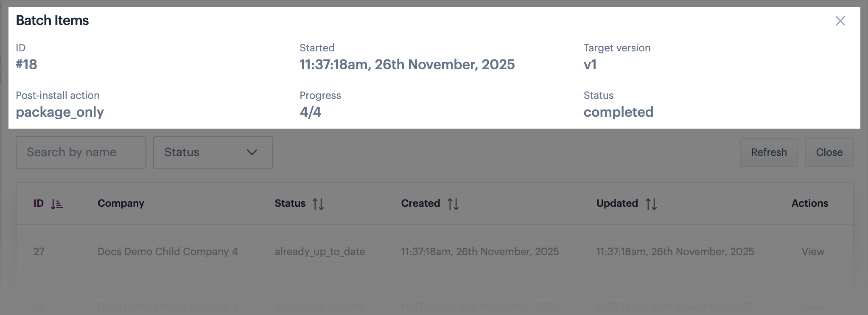
Task: Click the sort arrows next to Created header
Action: click(453, 204)
